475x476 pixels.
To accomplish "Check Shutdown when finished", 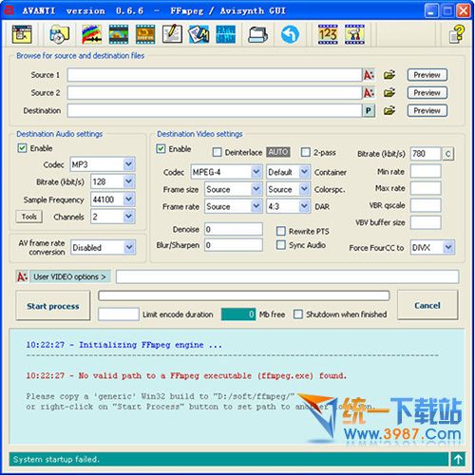I will [298, 314].
